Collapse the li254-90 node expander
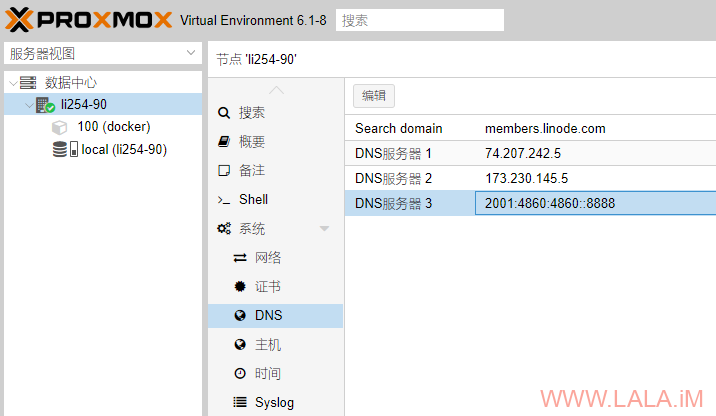 tap(29, 105)
